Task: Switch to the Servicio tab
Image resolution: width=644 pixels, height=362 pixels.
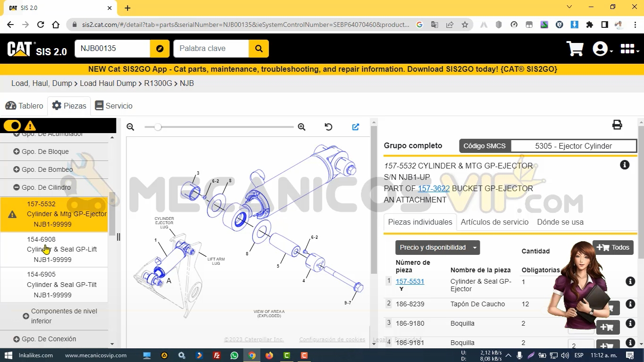Action: point(114,106)
